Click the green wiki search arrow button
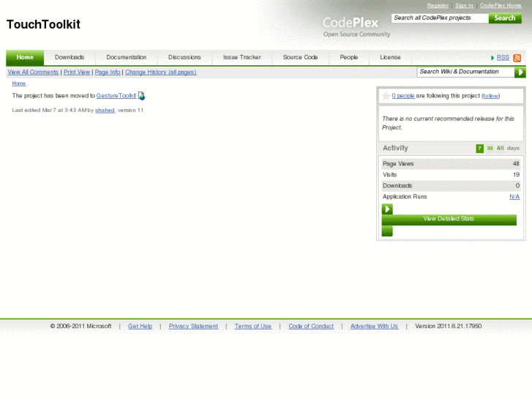This screenshot has width=532, height=399. pos(520,72)
